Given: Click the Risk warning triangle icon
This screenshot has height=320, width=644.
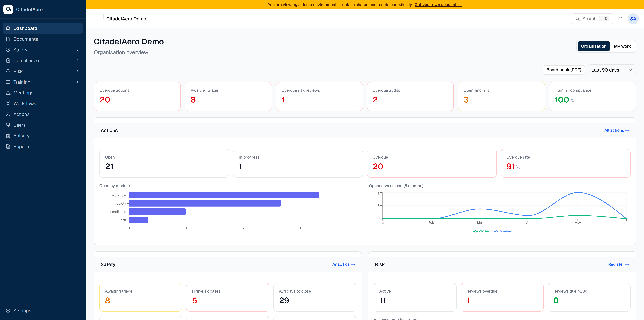Looking at the screenshot, I should click(x=8, y=71).
